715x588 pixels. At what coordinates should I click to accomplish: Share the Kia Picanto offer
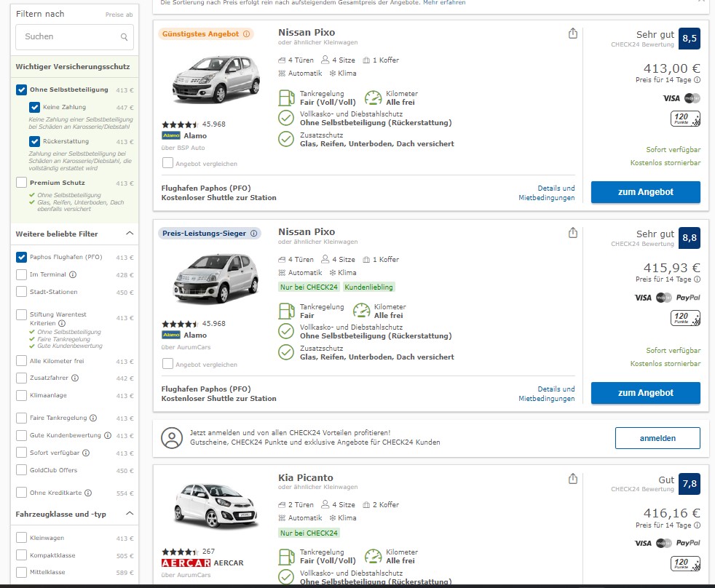click(x=573, y=479)
